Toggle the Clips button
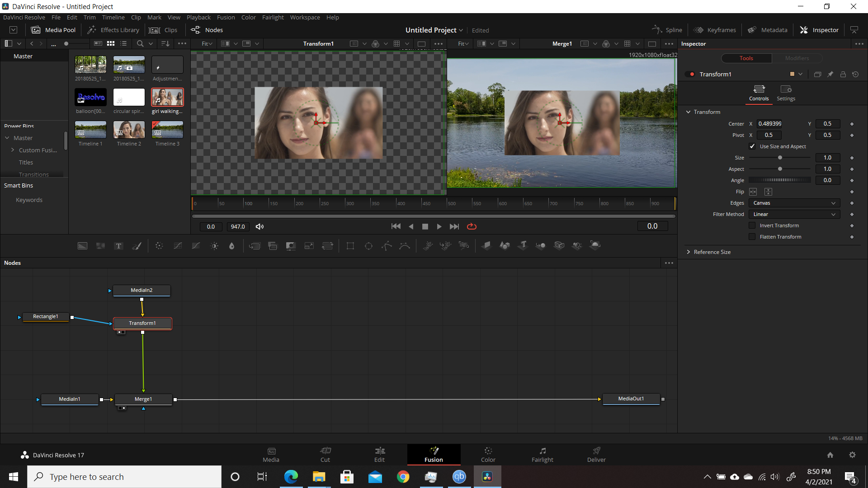 click(163, 30)
